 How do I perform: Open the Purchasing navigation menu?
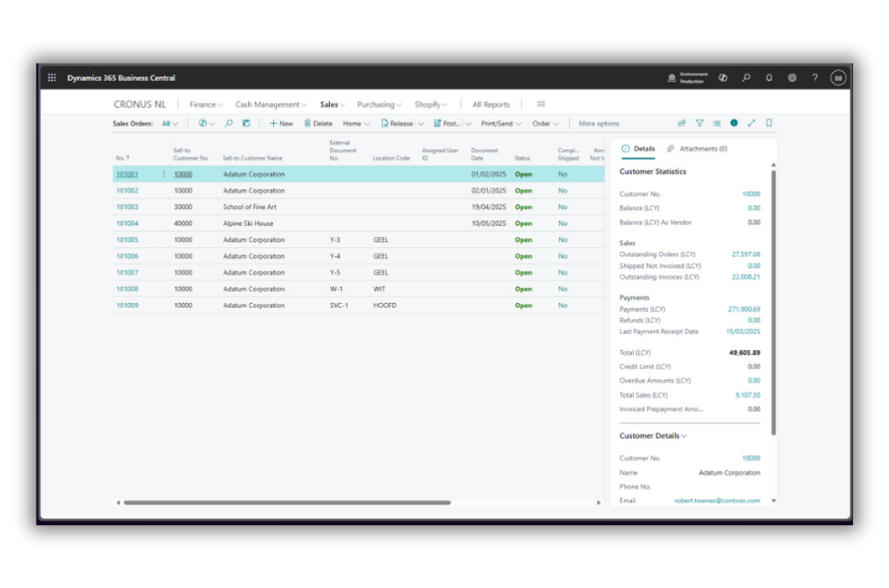tap(379, 105)
